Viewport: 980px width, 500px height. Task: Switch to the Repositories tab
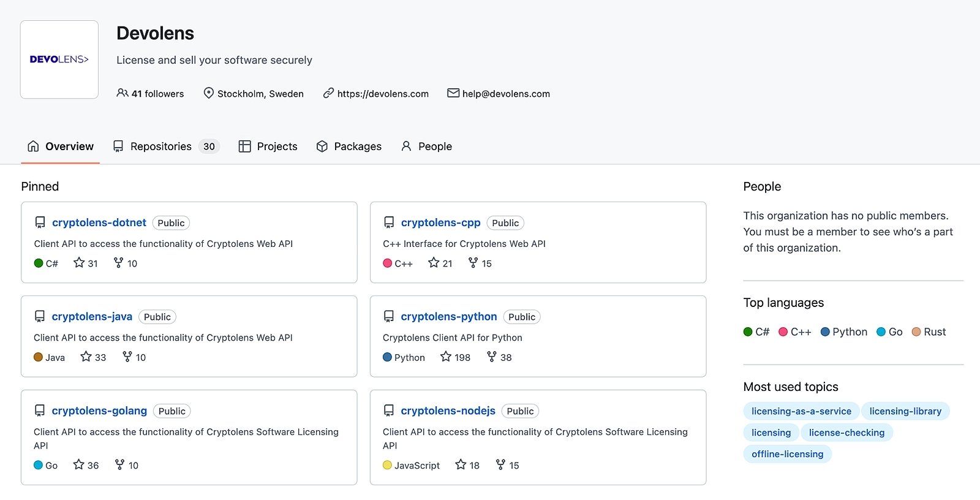tap(166, 146)
